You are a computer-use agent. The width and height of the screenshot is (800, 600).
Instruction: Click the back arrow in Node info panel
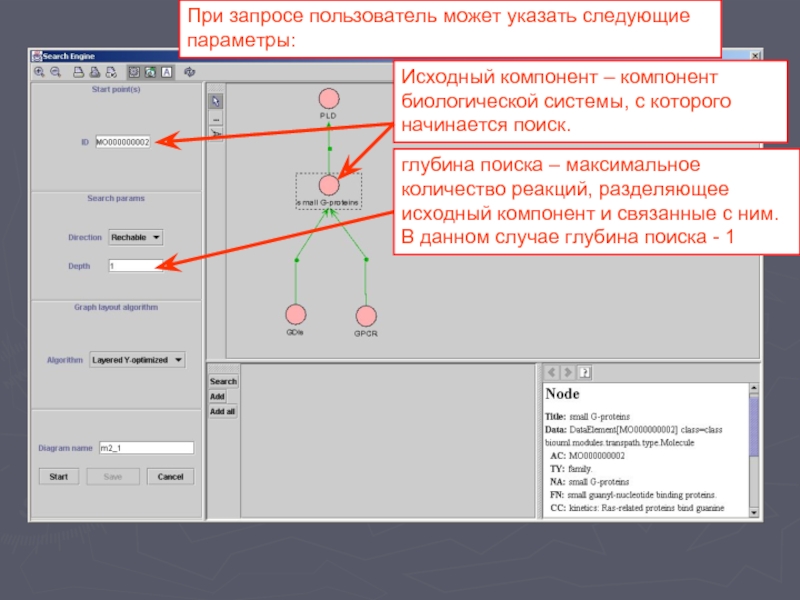point(552,372)
